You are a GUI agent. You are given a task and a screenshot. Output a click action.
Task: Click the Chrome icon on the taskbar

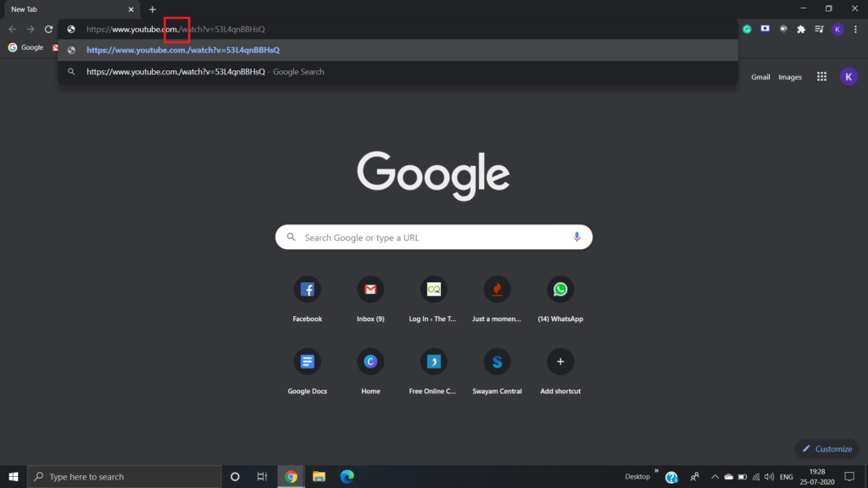tap(291, 476)
